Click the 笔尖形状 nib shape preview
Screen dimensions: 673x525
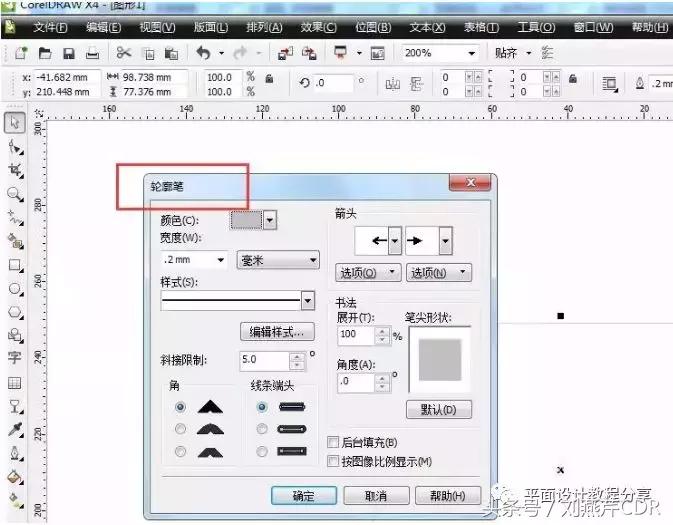tap(440, 360)
